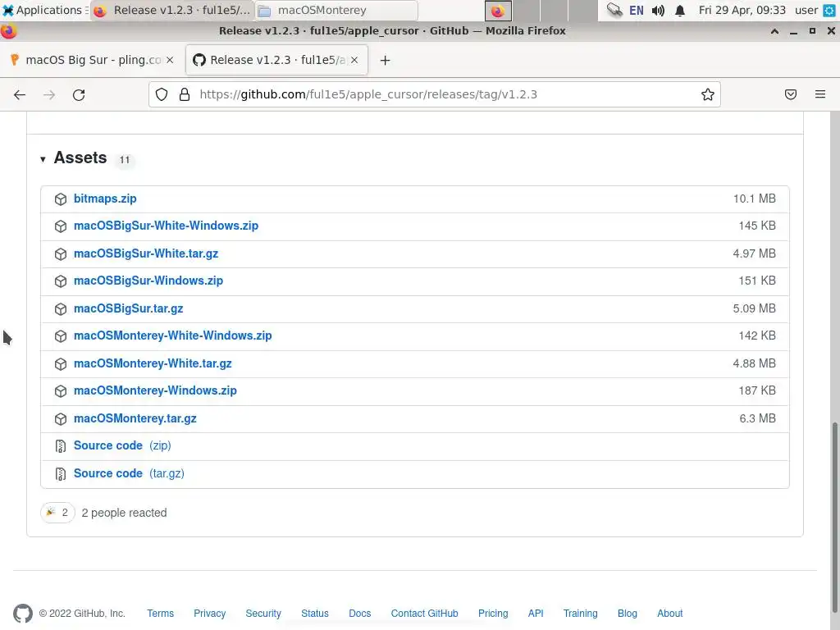840x630 pixels.
Task: Go back to previous page
Action: pyautogui.click(x=20, y=95)
